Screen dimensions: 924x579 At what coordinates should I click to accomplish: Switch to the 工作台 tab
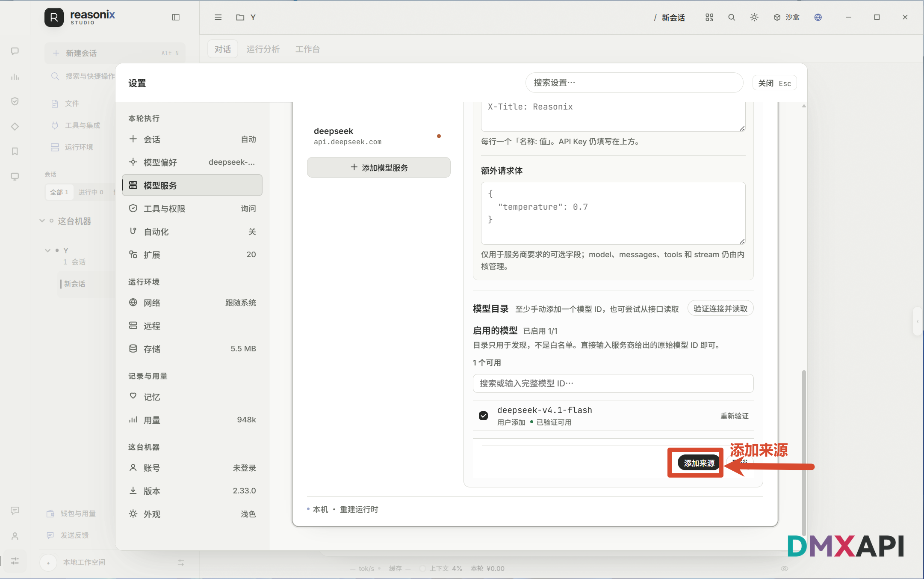(x=307, y=49)
